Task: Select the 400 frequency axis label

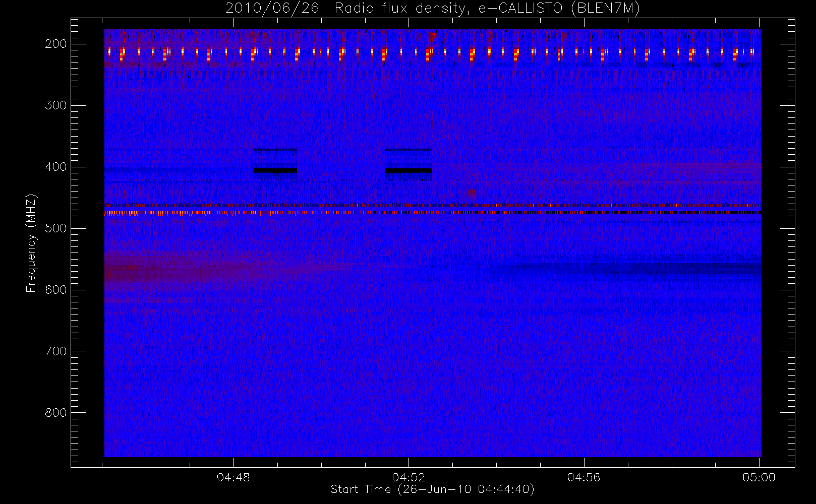Action: point(56,167)
